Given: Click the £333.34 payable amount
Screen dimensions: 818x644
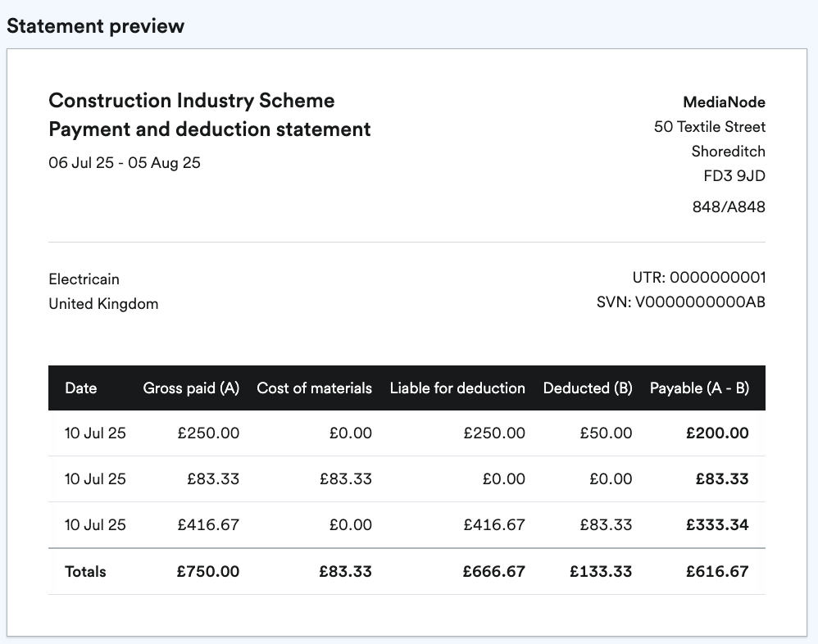Looking at the screenshot, I should coord(717,524).
